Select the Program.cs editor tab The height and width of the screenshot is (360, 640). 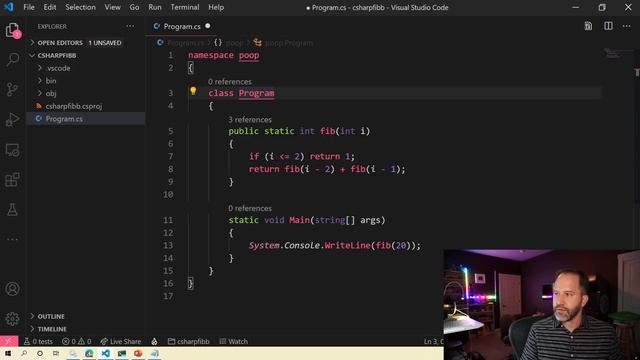[x=182, y=26]
